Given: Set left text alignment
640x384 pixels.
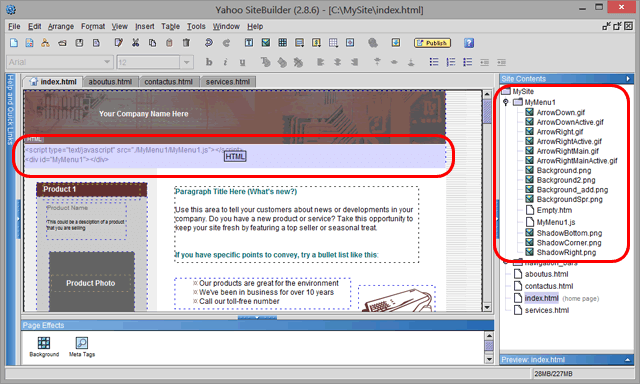Looking at the screenshot, I should 320,62.
